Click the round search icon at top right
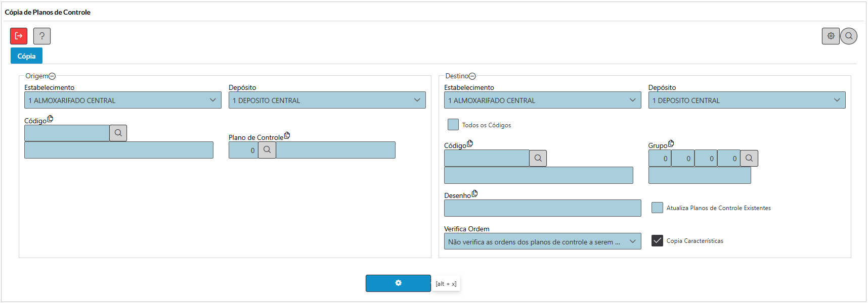The image size is (868, 303). tap(849, 36)
